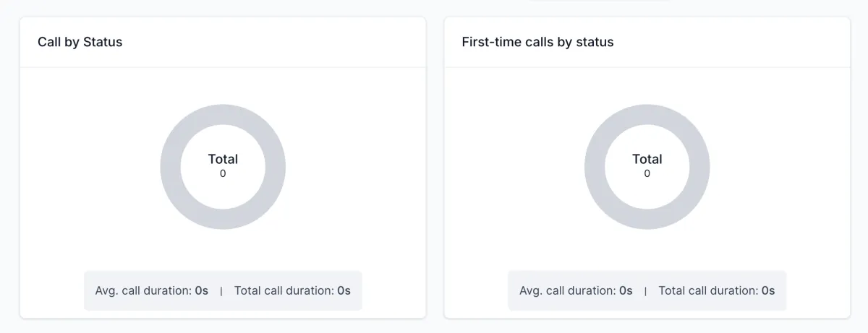Click Avg. call duration under Call by Status
The image size is (868, 333).
pos(143,290)
